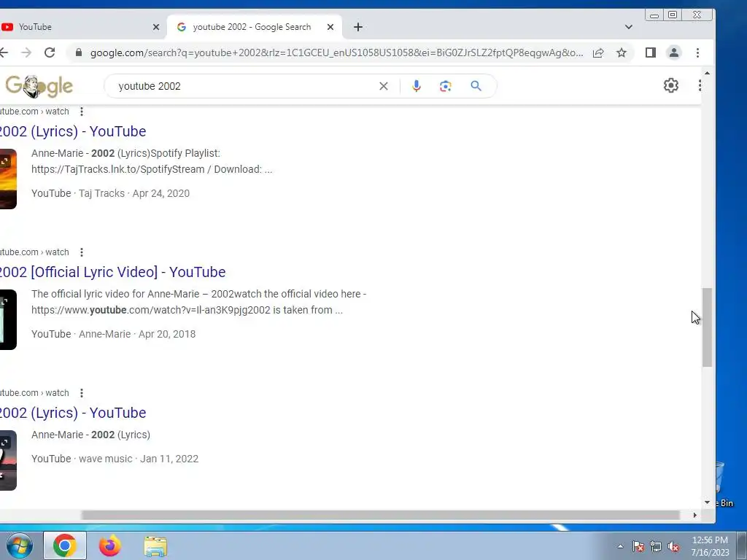Open the browser side panel icon
The height and width of the screenshot is (560, 747).
[x=650, y=52]
